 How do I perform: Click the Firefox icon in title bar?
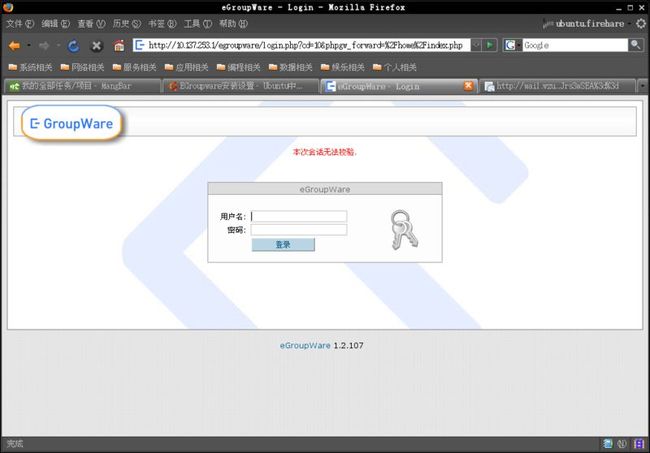click(7, 7)
